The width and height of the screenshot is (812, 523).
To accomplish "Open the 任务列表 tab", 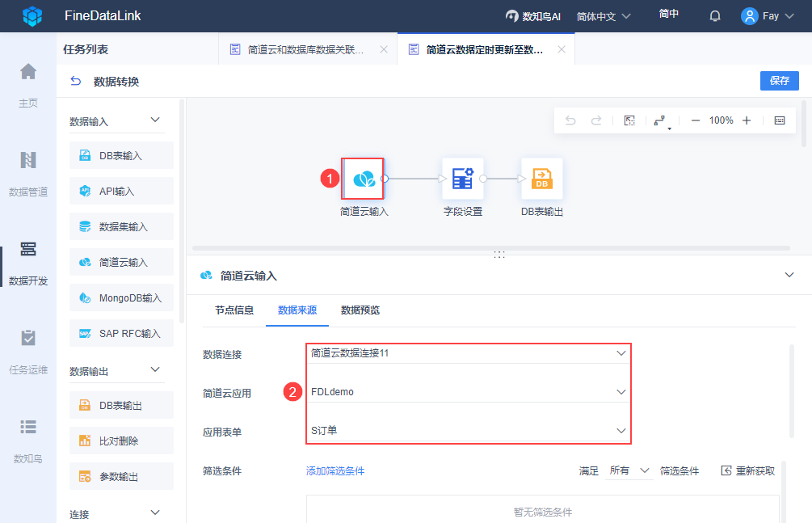I will point(86,49).
